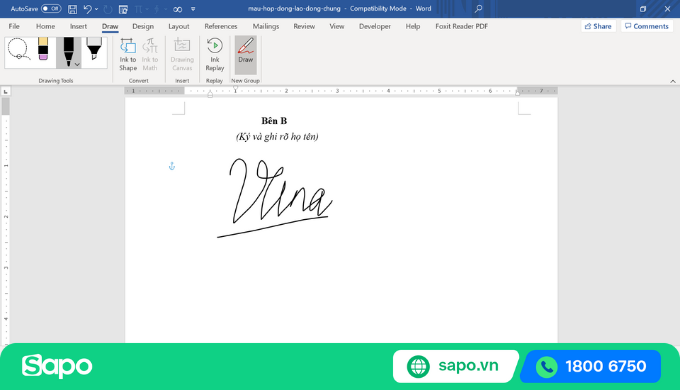
Task: Toggle AutoSave off switch
Action: click(51, 9)
